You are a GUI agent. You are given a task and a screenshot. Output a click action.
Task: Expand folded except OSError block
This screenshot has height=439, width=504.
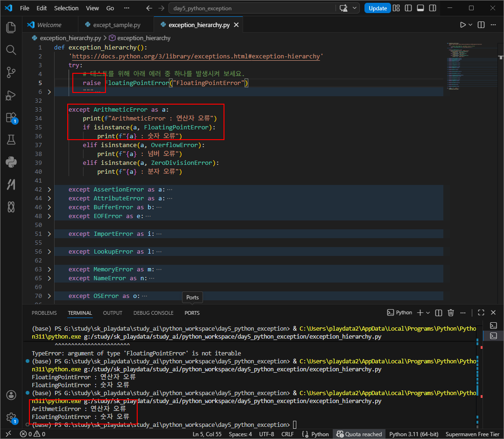tap(49, 296)
